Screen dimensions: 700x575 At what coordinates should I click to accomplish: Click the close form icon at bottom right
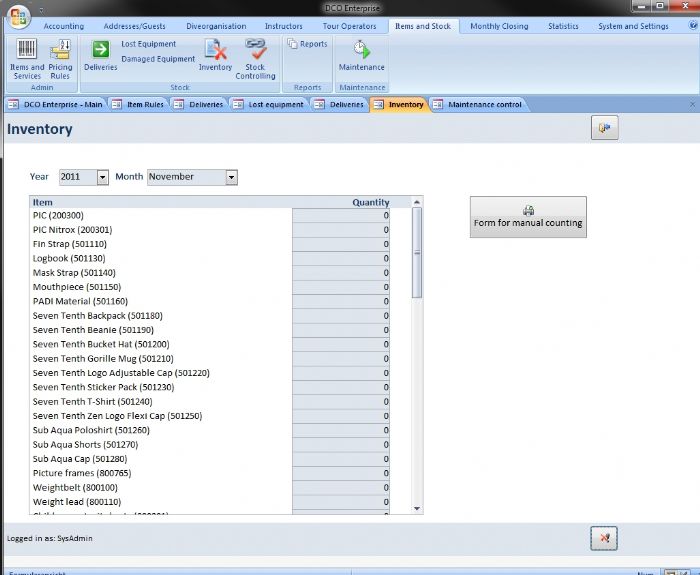point(604,538)
